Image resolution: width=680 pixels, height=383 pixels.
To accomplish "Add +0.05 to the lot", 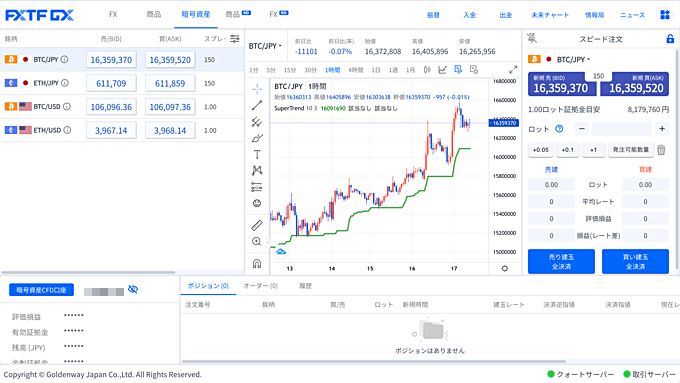I will tap(540, 150).
